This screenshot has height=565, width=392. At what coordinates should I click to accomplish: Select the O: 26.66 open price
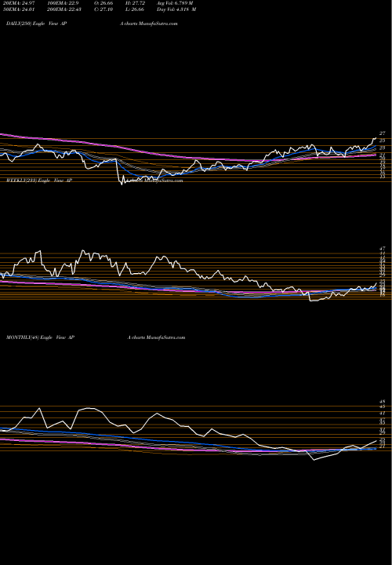pyautogui.click(x=104, y=3)
